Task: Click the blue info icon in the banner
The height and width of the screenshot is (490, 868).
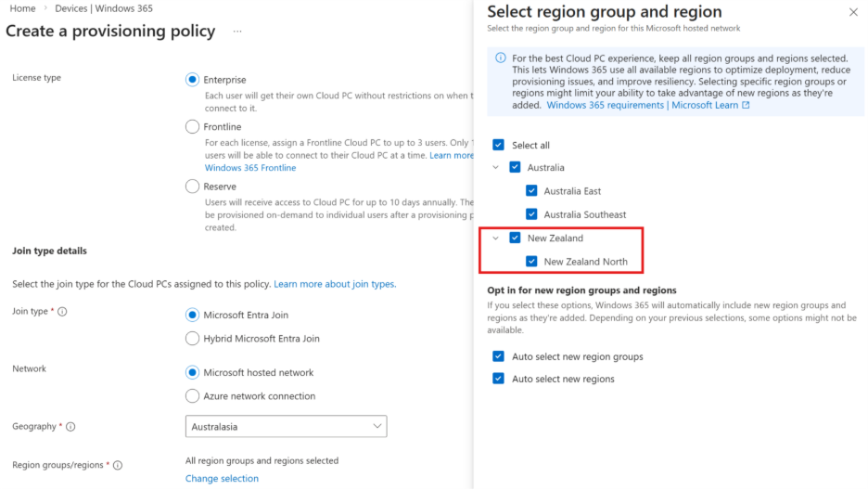Action: tap(501, 58)
